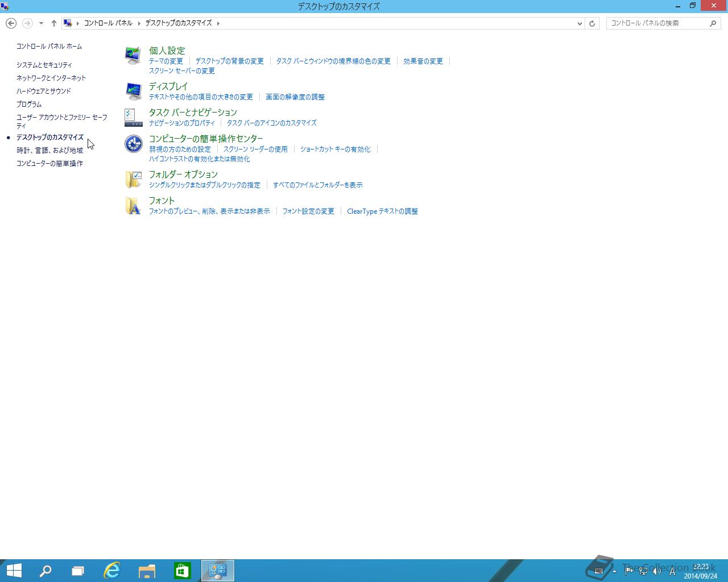Click デスクトップの背景の変更 link
The height and width of the screenshot is (582, 728).
(x=230, y=61)
